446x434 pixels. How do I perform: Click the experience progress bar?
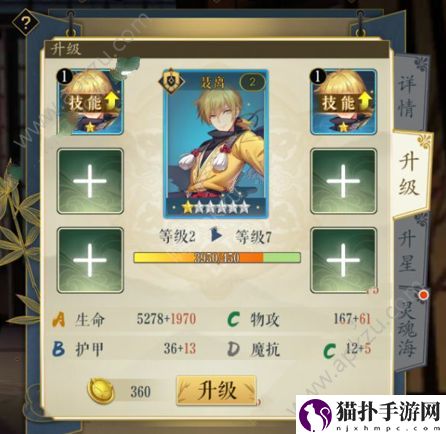pyautogui.click(x=217, y=258)
